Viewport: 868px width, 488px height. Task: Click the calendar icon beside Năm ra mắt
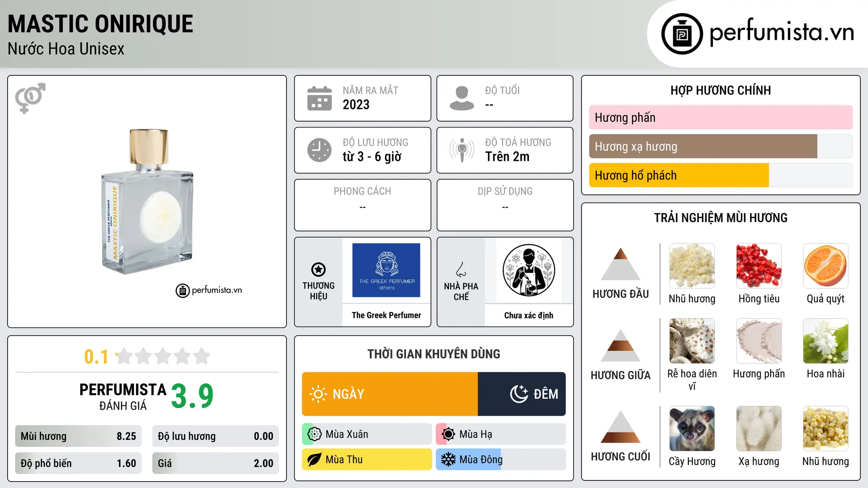tap(320, 98)
